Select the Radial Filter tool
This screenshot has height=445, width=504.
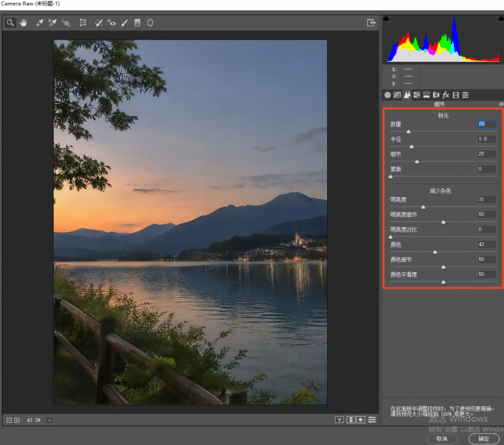click(150, 23)
